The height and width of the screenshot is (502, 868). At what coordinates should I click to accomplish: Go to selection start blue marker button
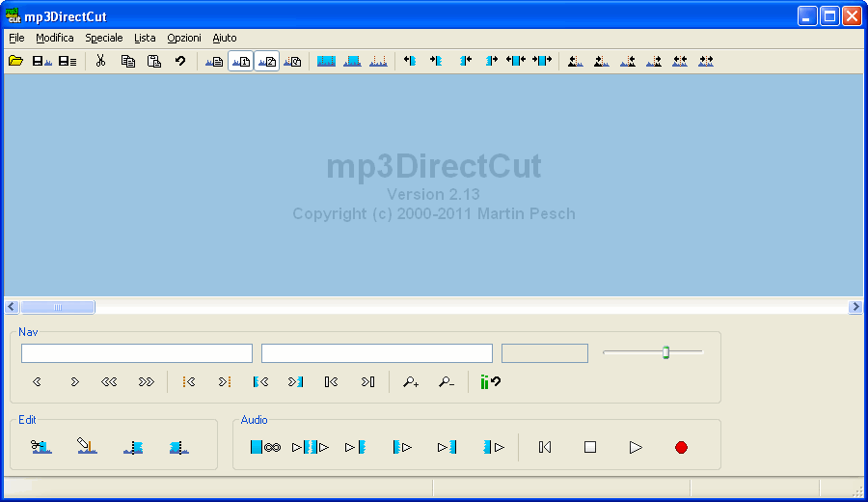tap(260, 381)
